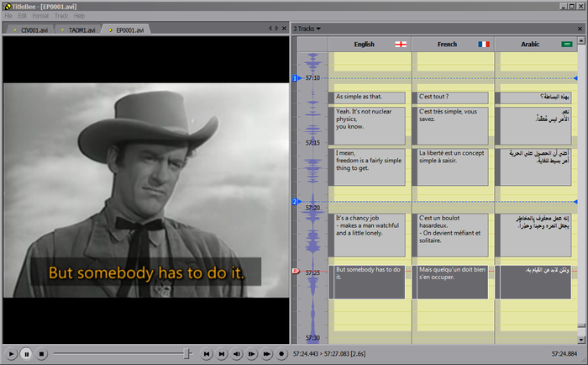The width and height of the screenshot is (588, 365).
Task: Step one frame forward
Action: tap(252, 354)
